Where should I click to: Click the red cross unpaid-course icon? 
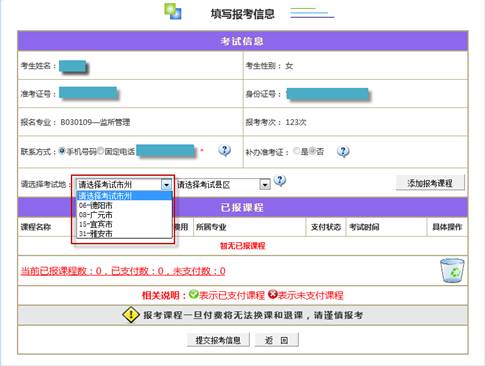coord(273,295)
